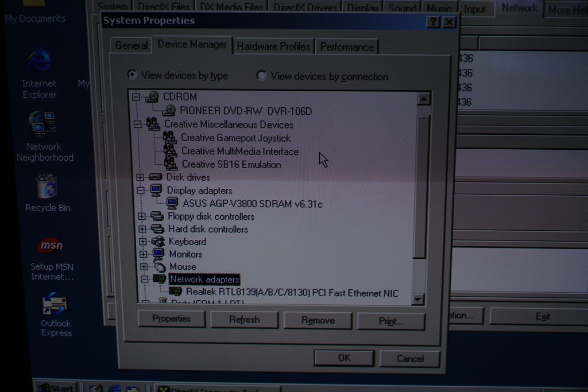The width and height of the screenshot is (588, 392).
Task: Open Outlook Express desktop icon
Action: pos(55,304)
